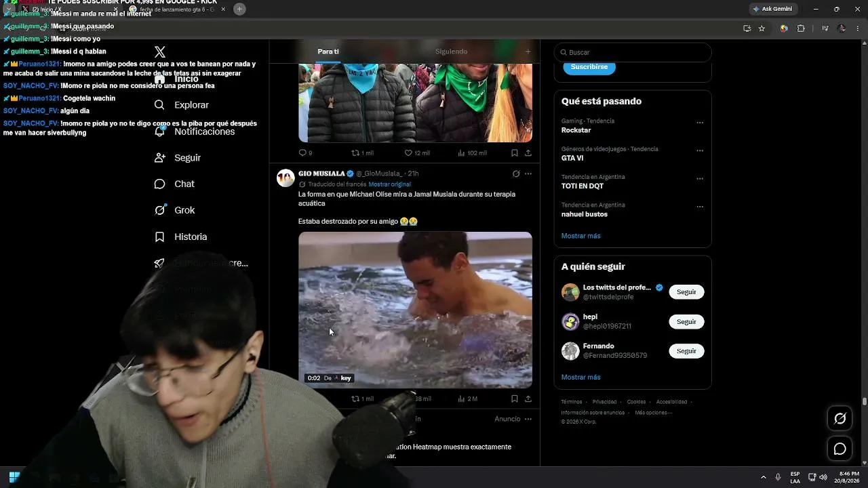Open Grok actions on GIO MUSIALA post
Image resolution: width=868 pixels, height=488 pixels.
coord(516,174)
